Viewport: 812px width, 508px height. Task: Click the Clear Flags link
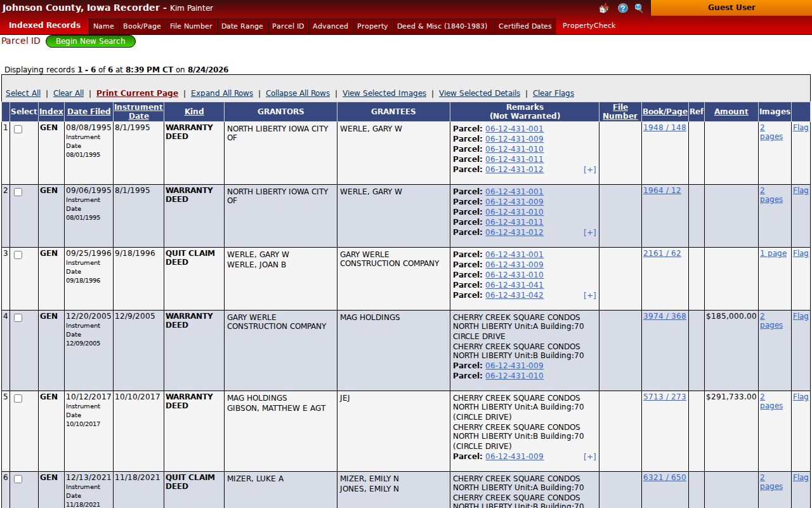pos(553,93)
